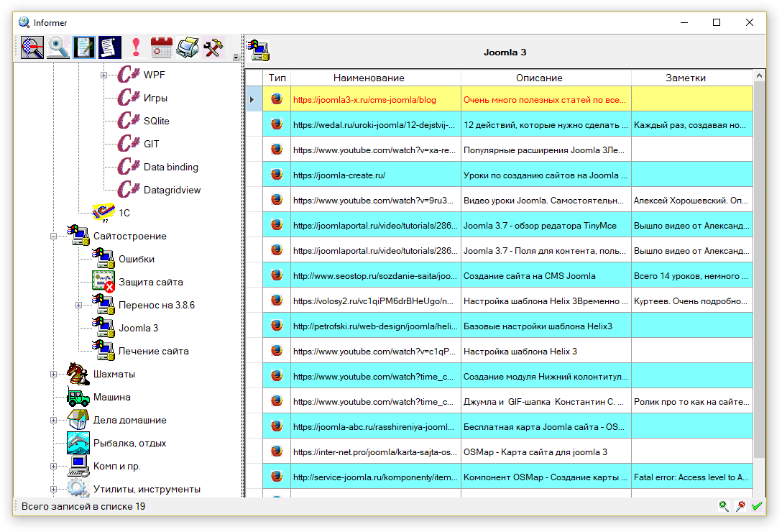Click the Firefox icon in the petrofski.ru row
The image size is (782, 532).
coord(277,326)
